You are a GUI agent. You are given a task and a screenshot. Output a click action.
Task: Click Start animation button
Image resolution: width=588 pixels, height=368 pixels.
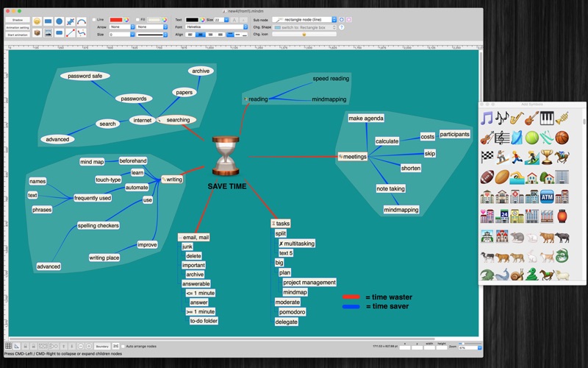pyautogui.click(x=18, y=35)
